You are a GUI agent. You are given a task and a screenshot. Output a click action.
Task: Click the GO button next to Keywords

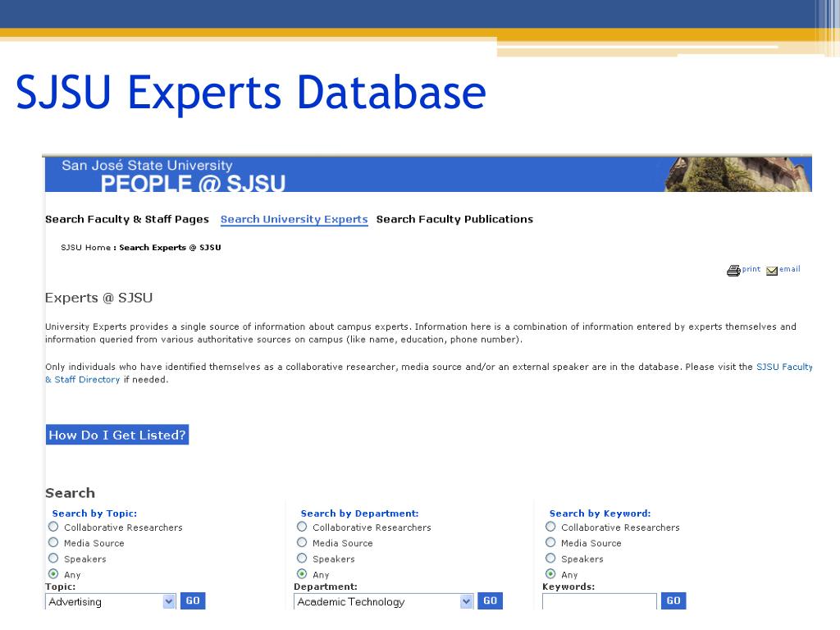[673, 600]
